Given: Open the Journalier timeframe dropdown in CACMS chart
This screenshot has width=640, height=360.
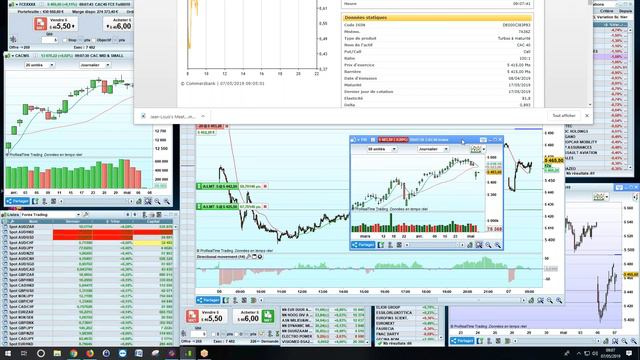Looking at the screenshot, I should [x=95, y=65].
